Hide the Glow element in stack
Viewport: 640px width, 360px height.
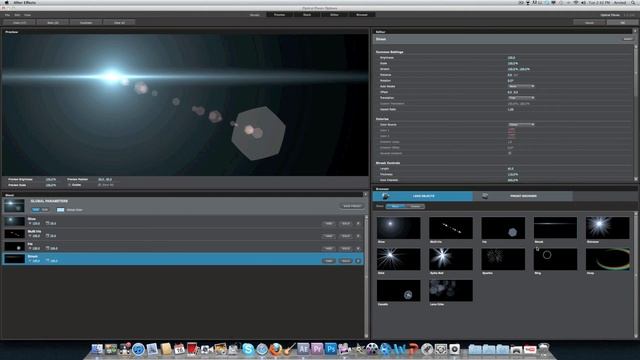coord(329,224)
